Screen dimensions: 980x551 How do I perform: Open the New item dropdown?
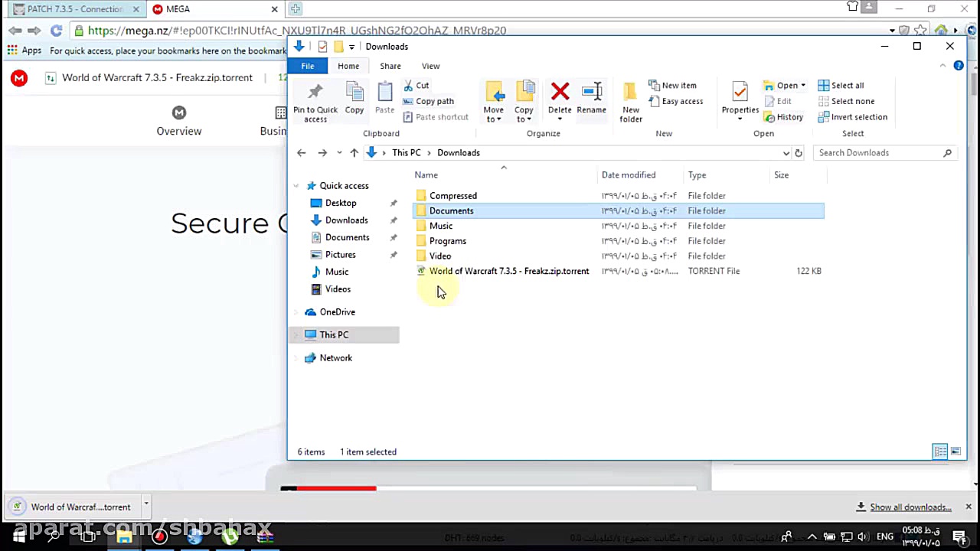click(673, 85)
